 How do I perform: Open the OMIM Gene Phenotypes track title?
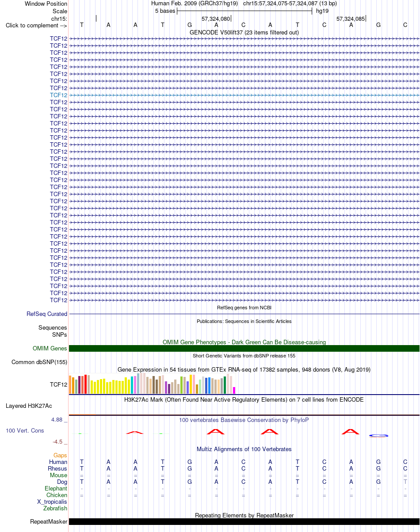pyautogui.click(x=244, y=342)
